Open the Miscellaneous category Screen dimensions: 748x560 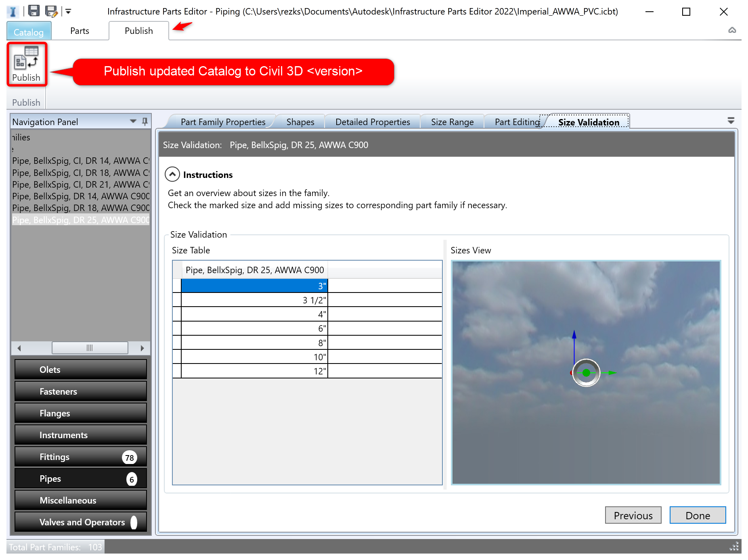[81, 500]
